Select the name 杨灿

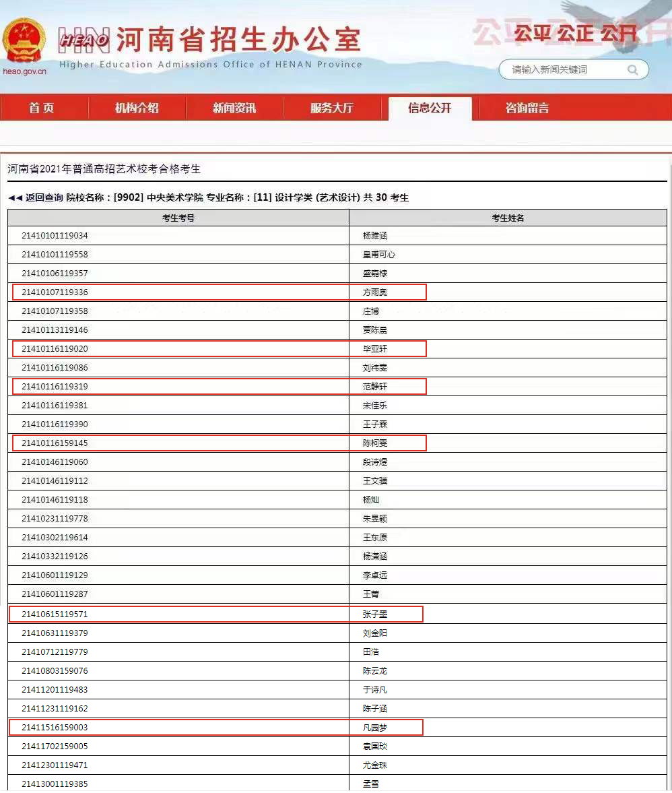tap(371, 500)
